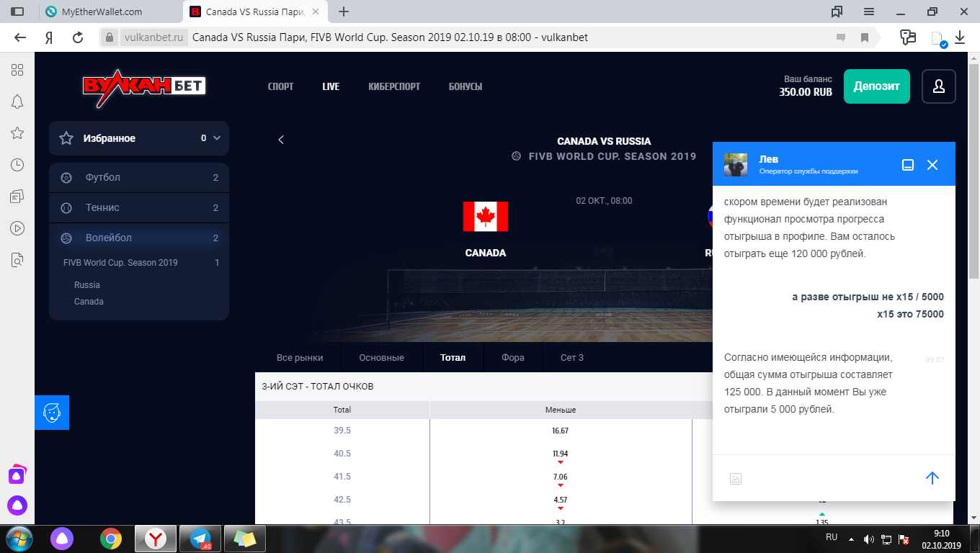Close the Canada VS Russia browser tab
The width and height of the screenshot is (980, 553).
tap(316, 12)
